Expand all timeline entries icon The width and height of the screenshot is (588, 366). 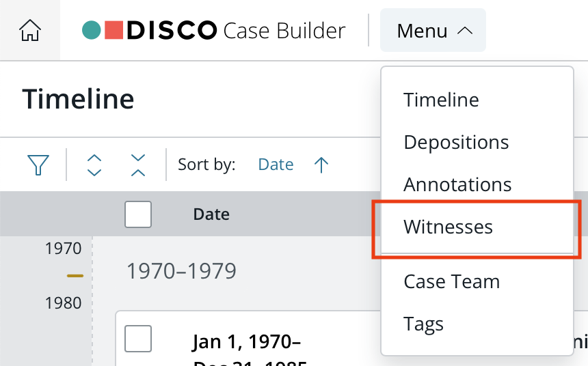[x=94, y=165]
